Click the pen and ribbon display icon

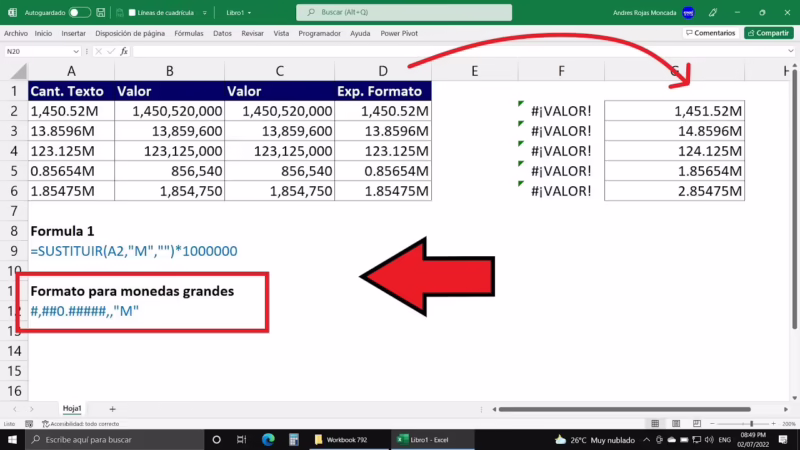pyautogui.click(x=713, y=12)
